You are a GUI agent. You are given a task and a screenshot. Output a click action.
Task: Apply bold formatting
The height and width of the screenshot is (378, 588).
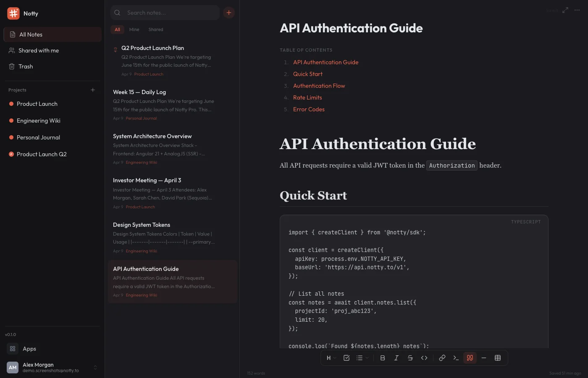383,358
